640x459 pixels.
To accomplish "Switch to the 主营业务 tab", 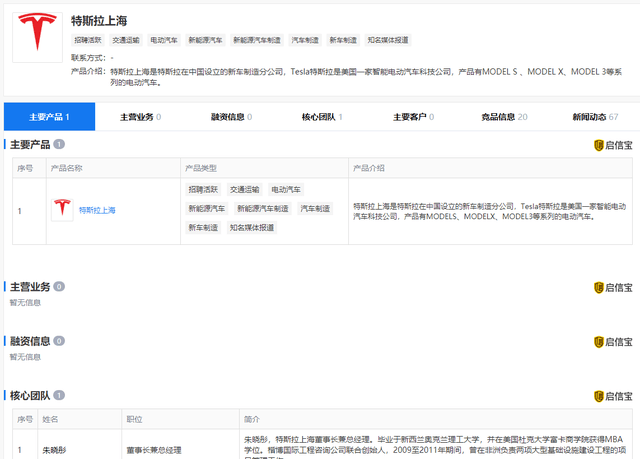I will (140, 117).
